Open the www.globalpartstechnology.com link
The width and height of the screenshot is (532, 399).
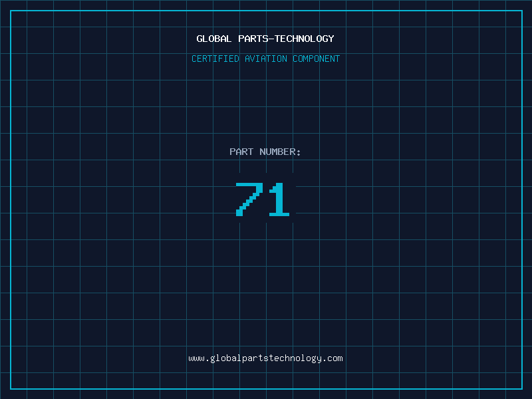pyautogui.click(x=265, y=358)
